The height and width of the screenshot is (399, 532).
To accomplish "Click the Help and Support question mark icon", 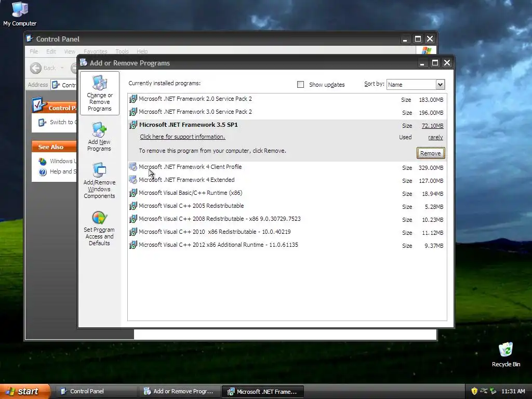I will click(43, 172).
